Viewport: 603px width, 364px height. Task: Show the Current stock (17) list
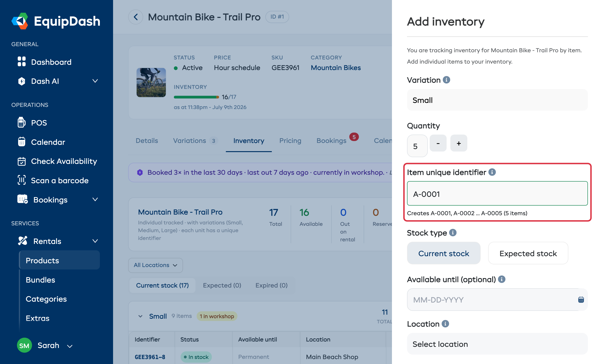pyautogui.click(x=162, y=285)
